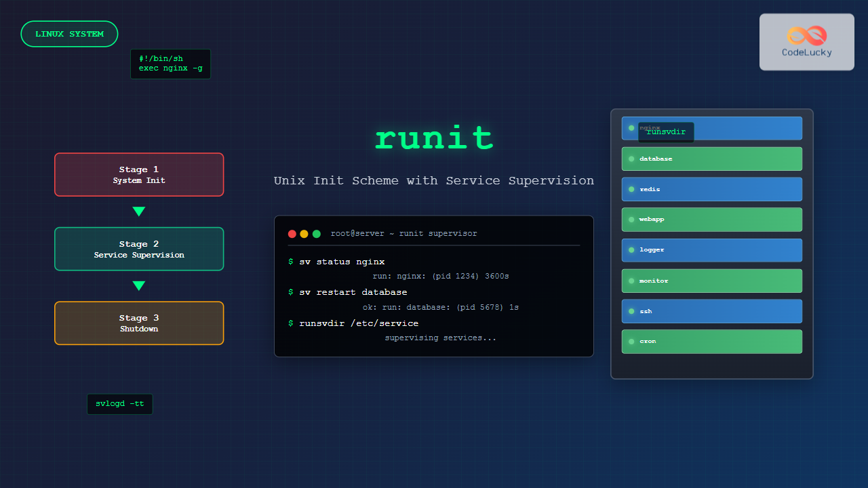
Task: Click the arrow between Stage 2 and Stage 3
Action: (139, 285)
